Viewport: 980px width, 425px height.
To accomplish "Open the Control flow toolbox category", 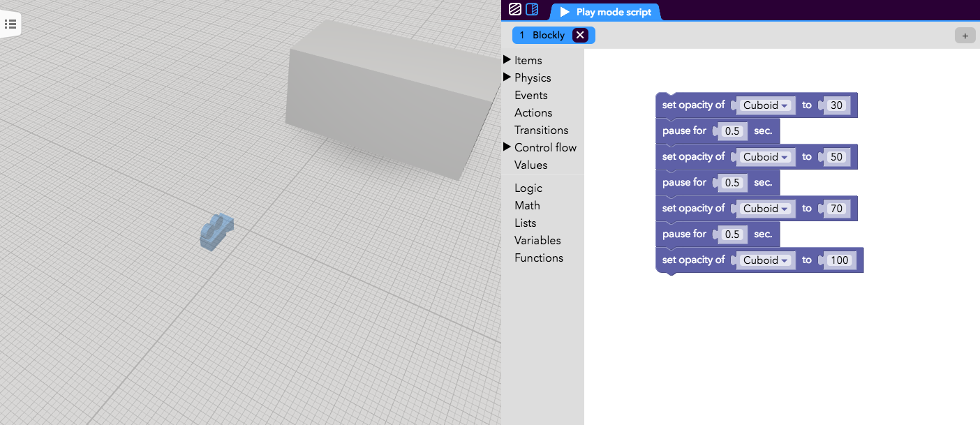I will tap(545, 147).
